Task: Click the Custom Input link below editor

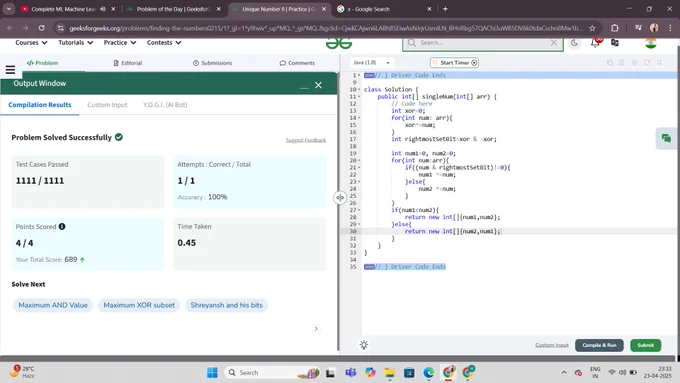Action: tap(552, 345)
